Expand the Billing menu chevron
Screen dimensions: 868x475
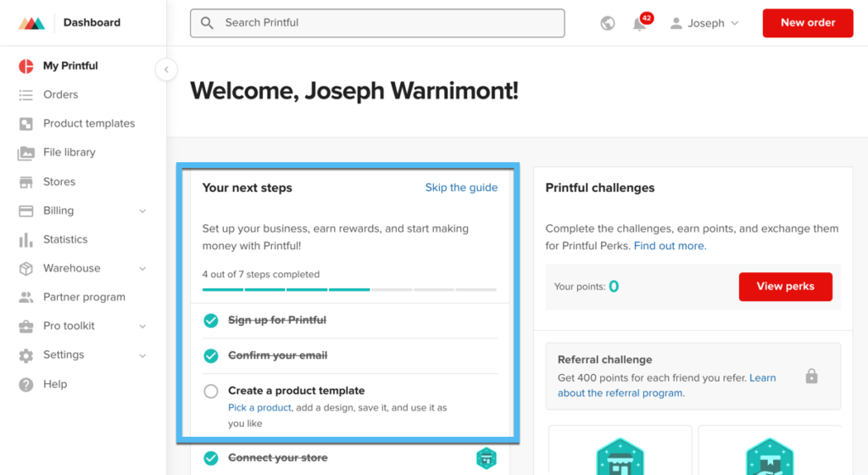click(142, 211)
